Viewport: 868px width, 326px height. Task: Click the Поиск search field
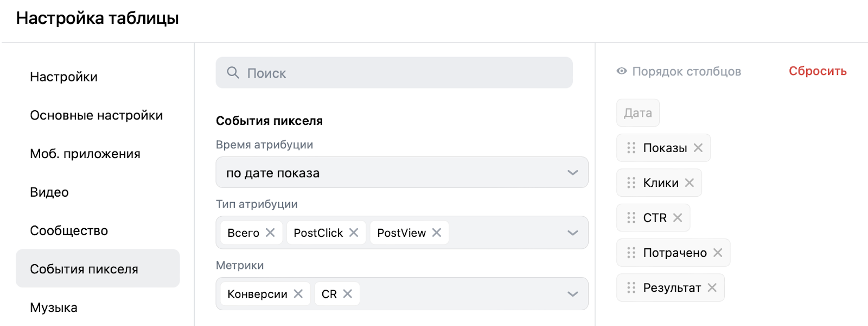[394, 73]
